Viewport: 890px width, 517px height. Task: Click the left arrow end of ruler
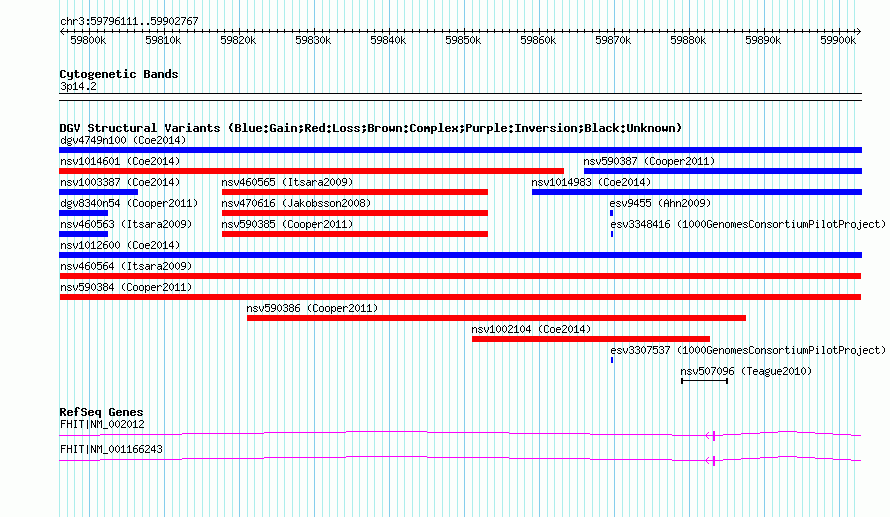coord(62,32)
